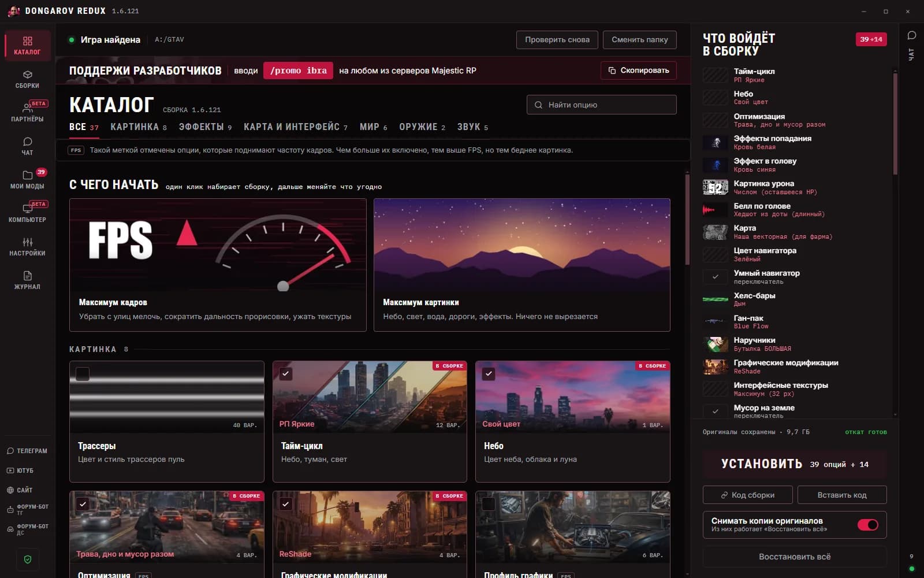Open the Сборки sidebar section
The width and height of the screenshot is (924, 578).
[x=27, y=79]
